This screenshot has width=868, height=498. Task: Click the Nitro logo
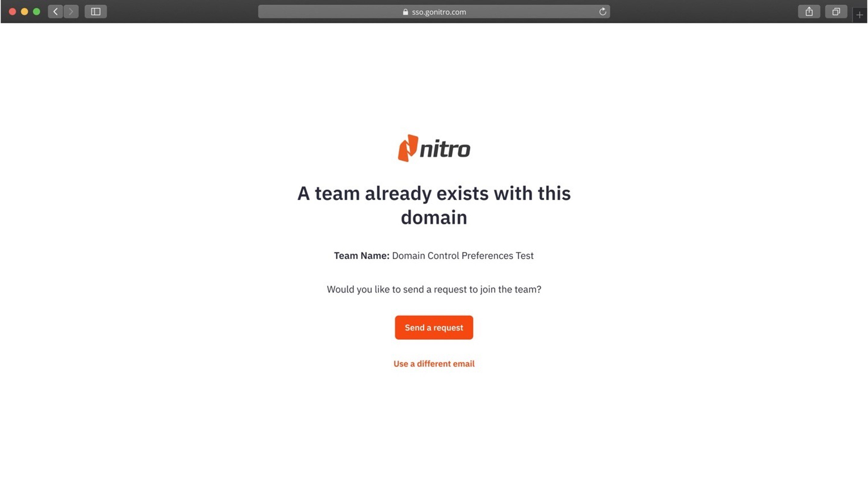point(434,148)
